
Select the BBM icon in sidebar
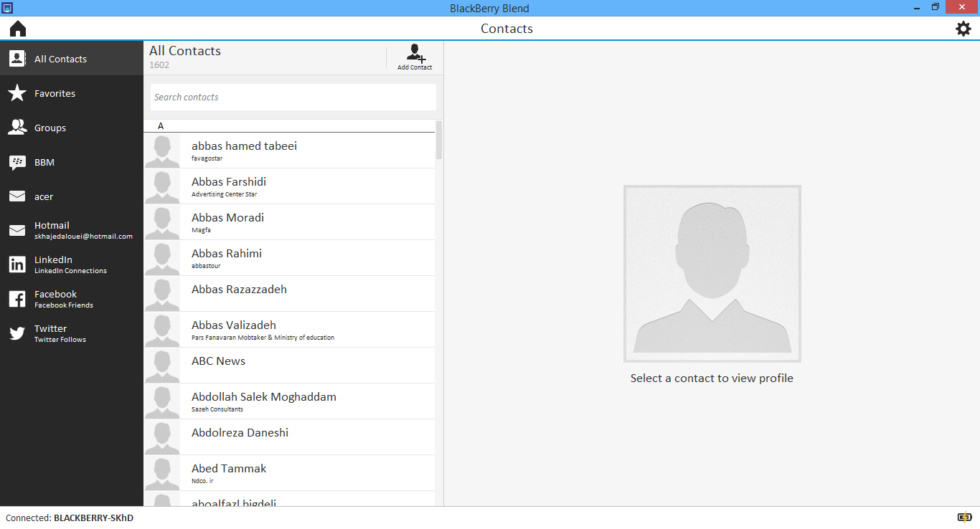click(x=17, y=163)
